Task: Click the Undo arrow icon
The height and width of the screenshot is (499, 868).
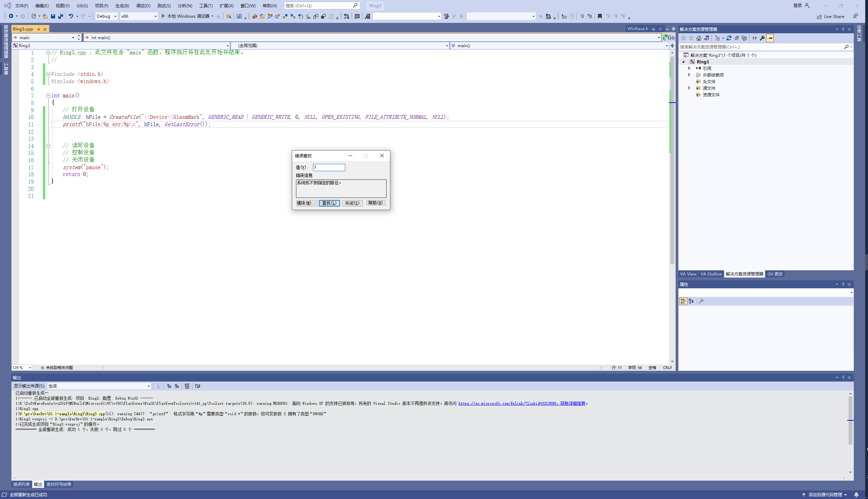Action: [71, 16]
